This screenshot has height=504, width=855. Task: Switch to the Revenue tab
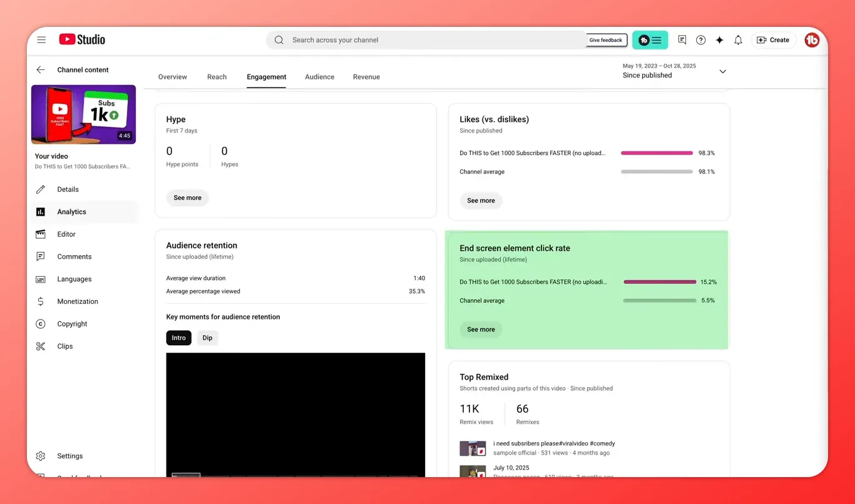tap(366, 77)
